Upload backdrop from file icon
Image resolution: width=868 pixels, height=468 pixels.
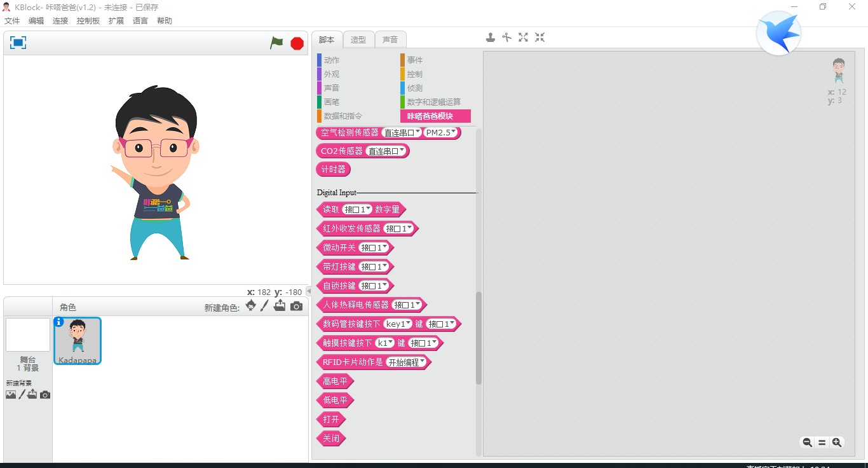click(x=32, y=395)
